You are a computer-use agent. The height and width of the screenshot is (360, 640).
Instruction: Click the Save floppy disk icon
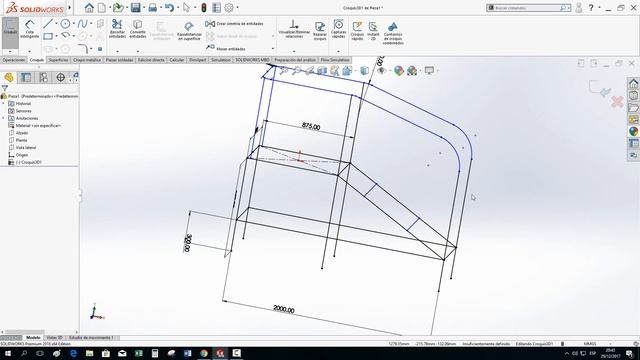click(x=136, y=7)
